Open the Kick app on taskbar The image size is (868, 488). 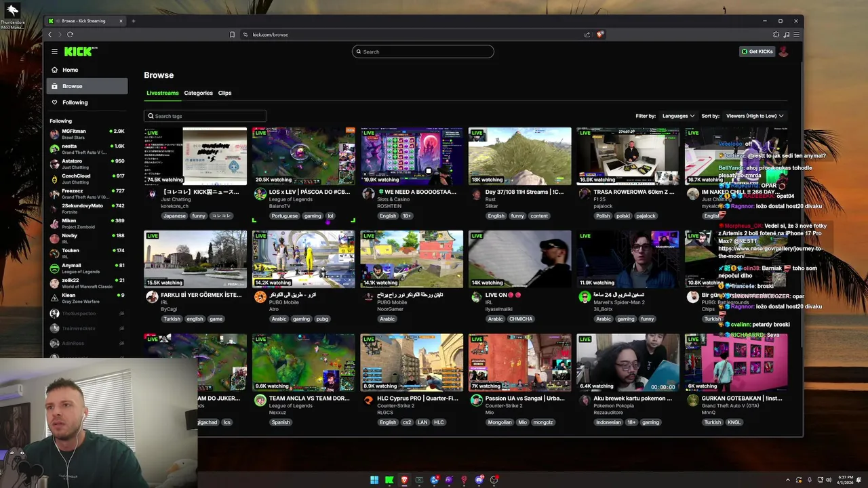[x=389, y=480]
